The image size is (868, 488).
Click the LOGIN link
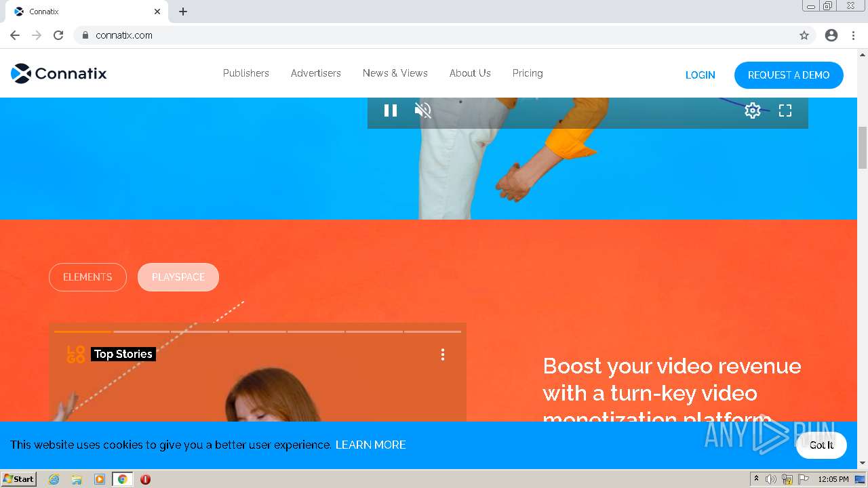701,75
